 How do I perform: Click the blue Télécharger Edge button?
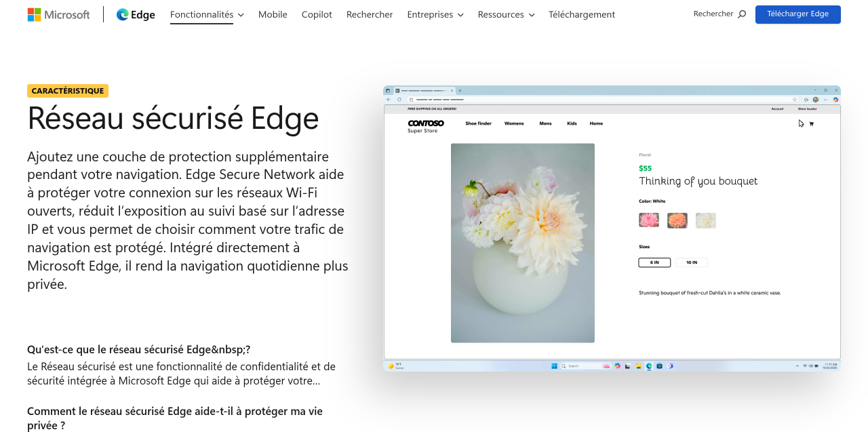pyautogui.click(x=798, y=14)
